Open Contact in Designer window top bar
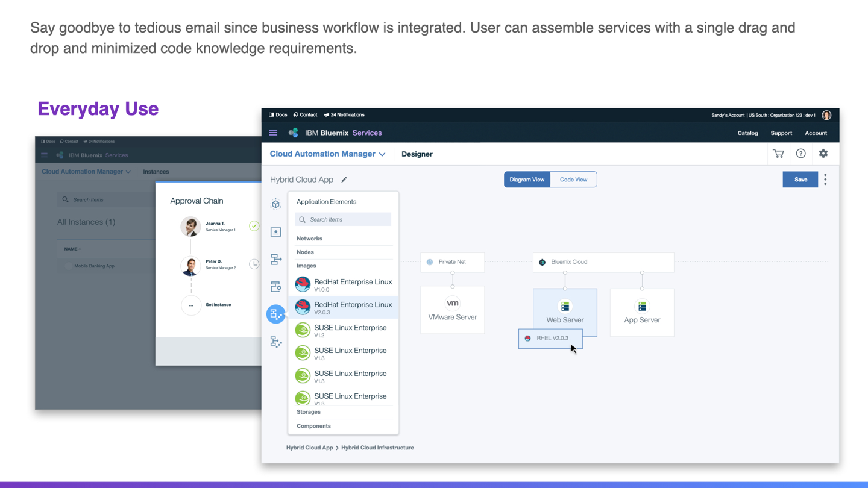The height and width of the screenshot is (488, 868). [305, 114]
